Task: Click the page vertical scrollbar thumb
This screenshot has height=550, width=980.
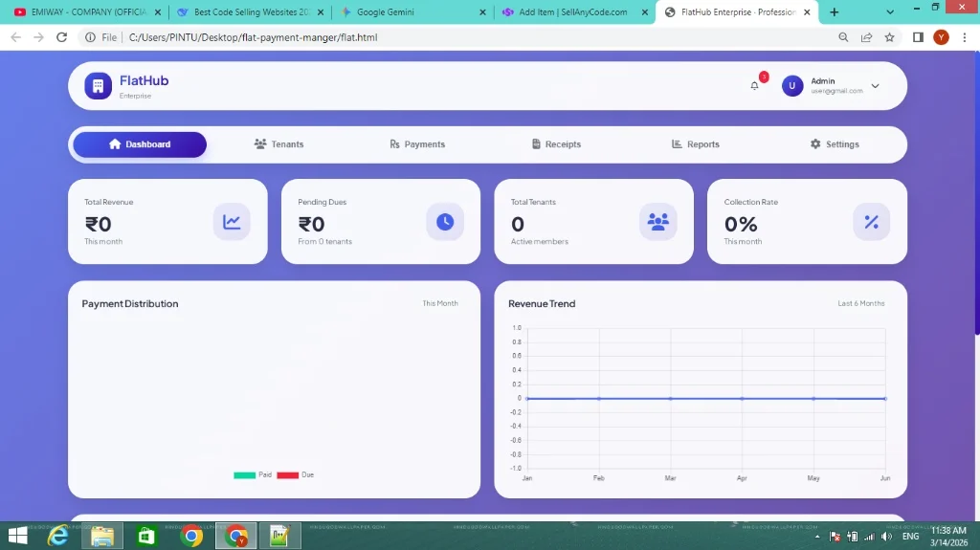Action: pyautogui.click(x=976, y=194)
